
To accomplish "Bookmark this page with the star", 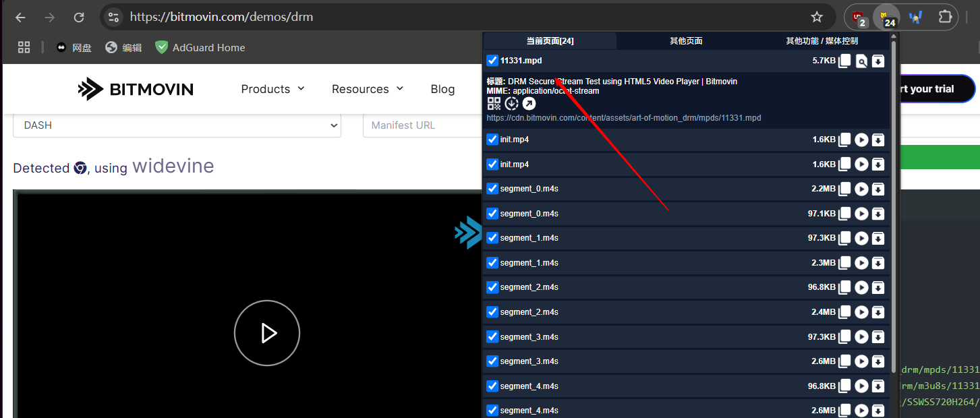I will [817, 18].
